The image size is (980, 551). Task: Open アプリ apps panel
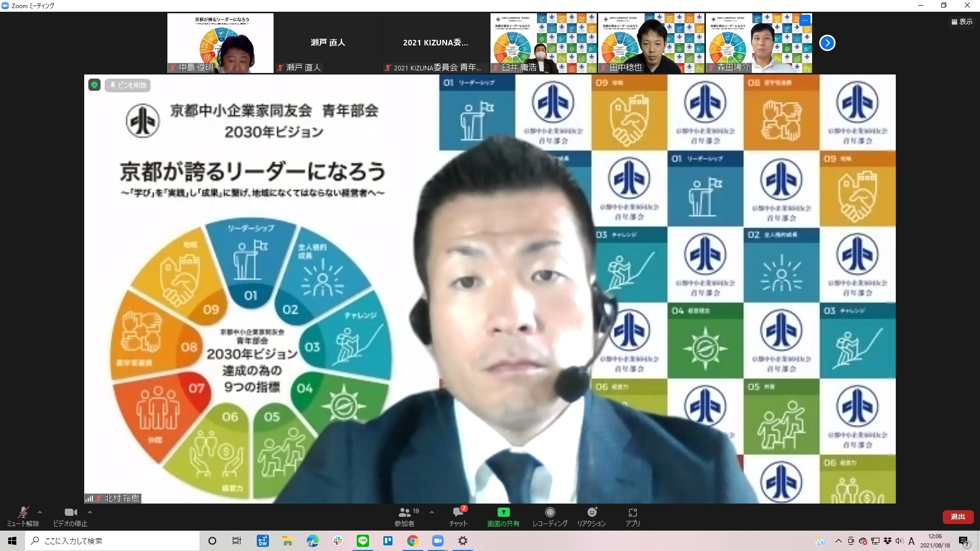click(633, 516)
